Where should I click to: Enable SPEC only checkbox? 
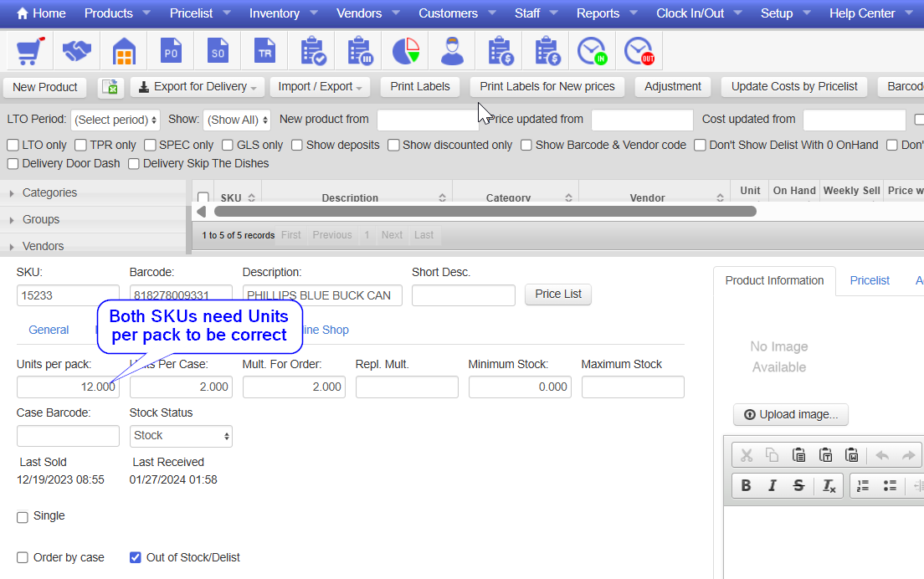pos(150,145)
